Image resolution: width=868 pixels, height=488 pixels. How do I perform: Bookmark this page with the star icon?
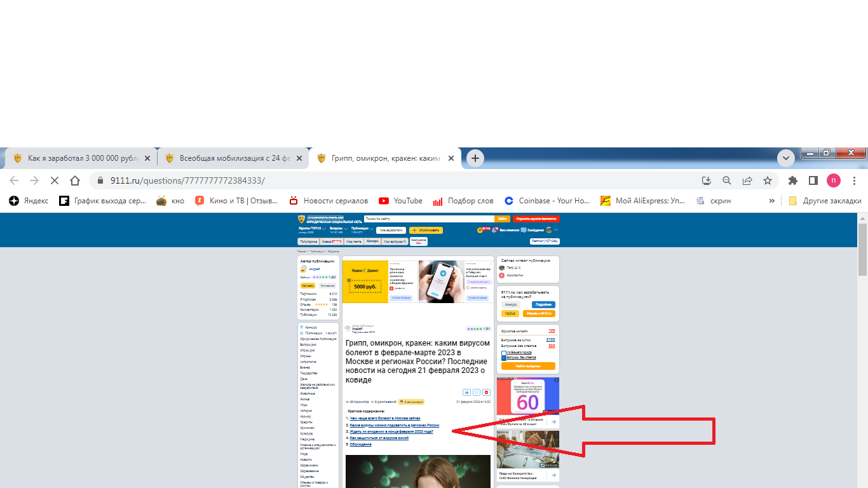coord(768,180)
